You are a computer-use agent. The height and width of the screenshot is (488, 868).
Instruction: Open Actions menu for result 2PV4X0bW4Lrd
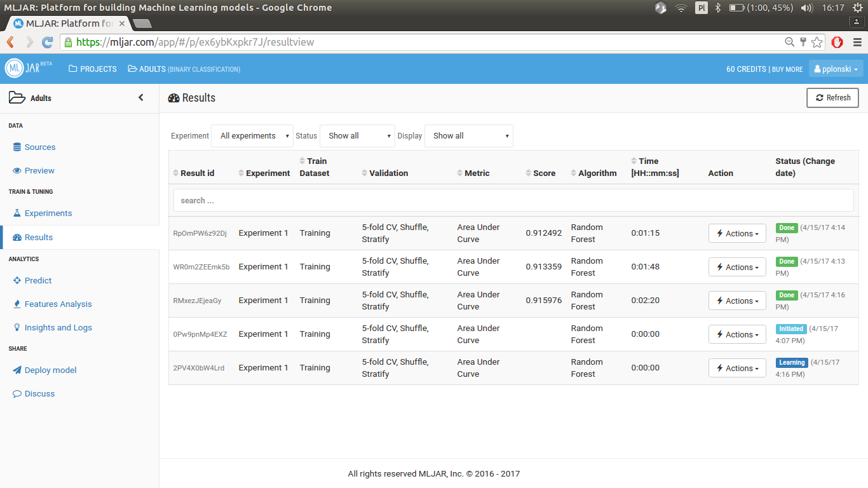coord(737,368)
